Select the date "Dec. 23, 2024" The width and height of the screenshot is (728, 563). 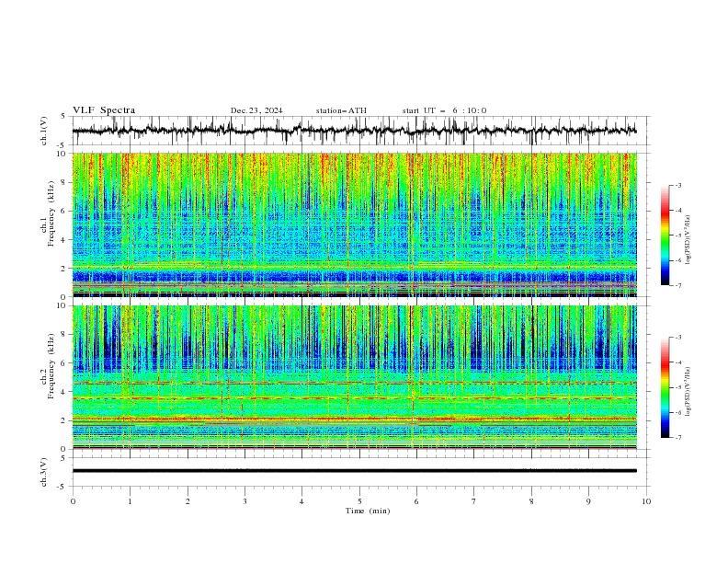click(x=256, y=110)
